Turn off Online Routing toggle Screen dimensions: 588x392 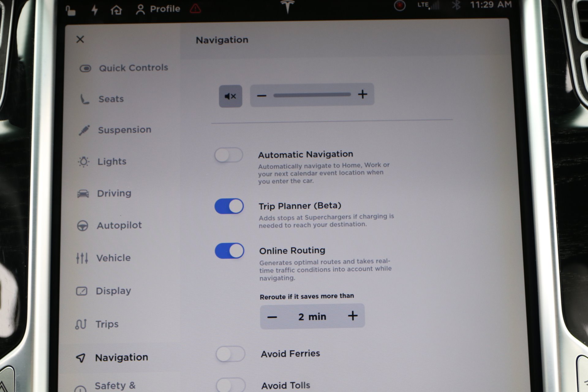229,251
